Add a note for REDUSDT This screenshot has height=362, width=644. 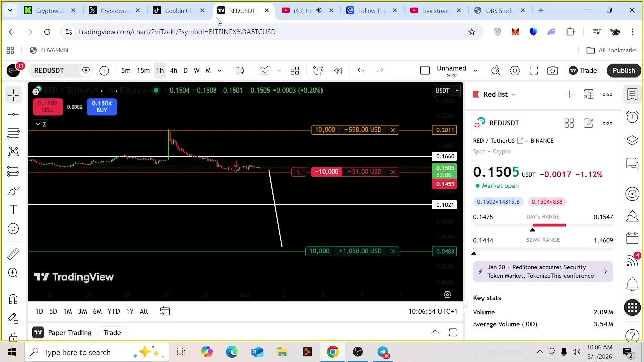588,123
